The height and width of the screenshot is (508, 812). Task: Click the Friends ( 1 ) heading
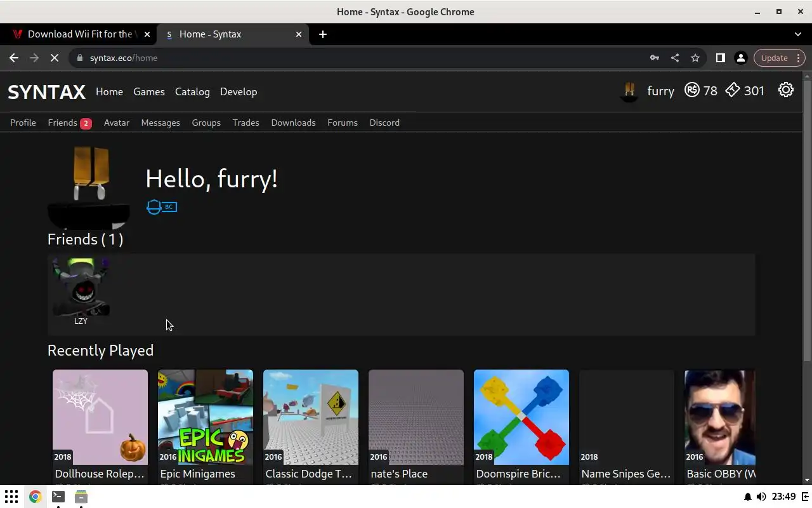tap(86, 239)
